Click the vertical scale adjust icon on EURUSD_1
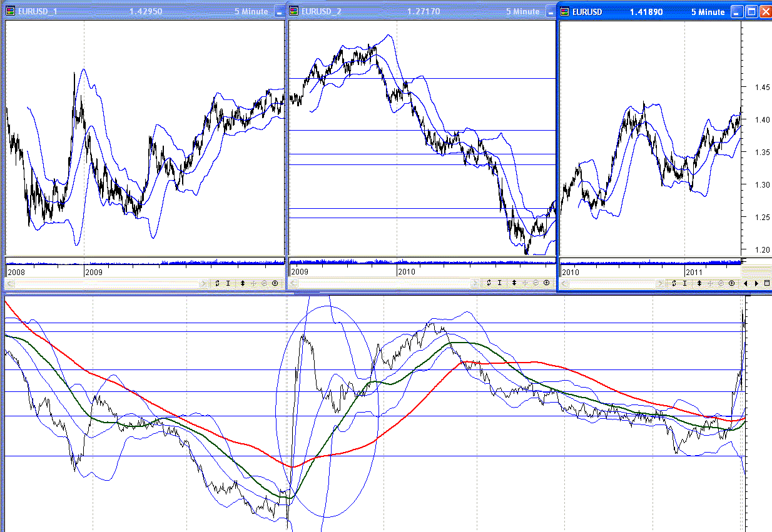Viewport: 772px width, 532px height. pyautogui.click(x=243, y=283)
